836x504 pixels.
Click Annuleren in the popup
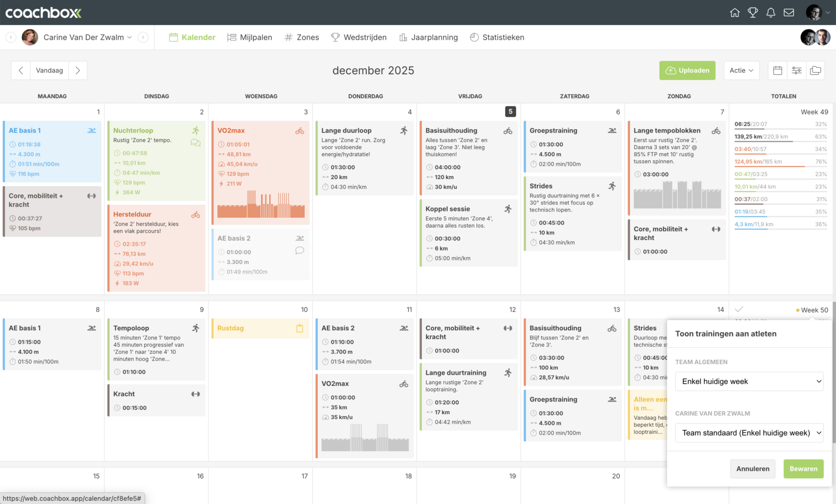(752, 469)
